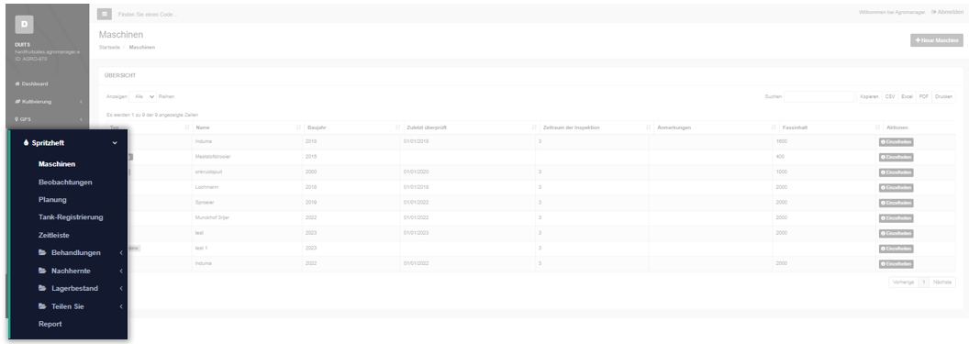Click the Finden Sie einen Code search field

click(148, 15)
